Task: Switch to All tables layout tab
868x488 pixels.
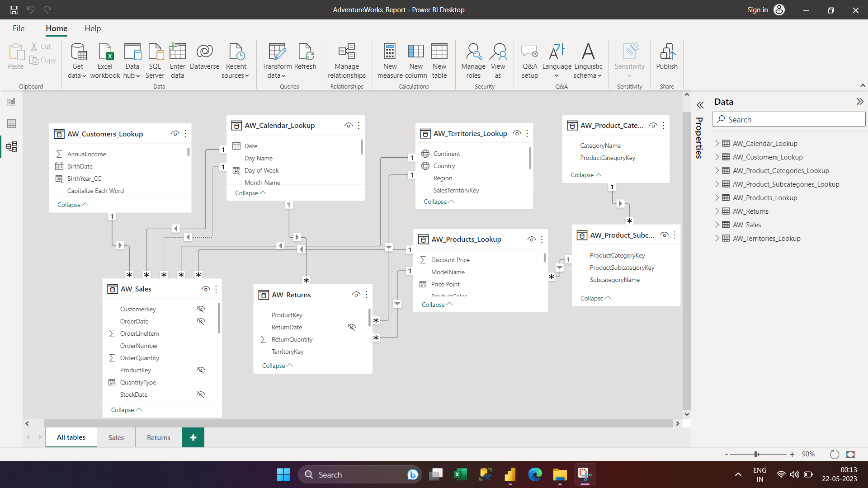Action: pos(71,437)
